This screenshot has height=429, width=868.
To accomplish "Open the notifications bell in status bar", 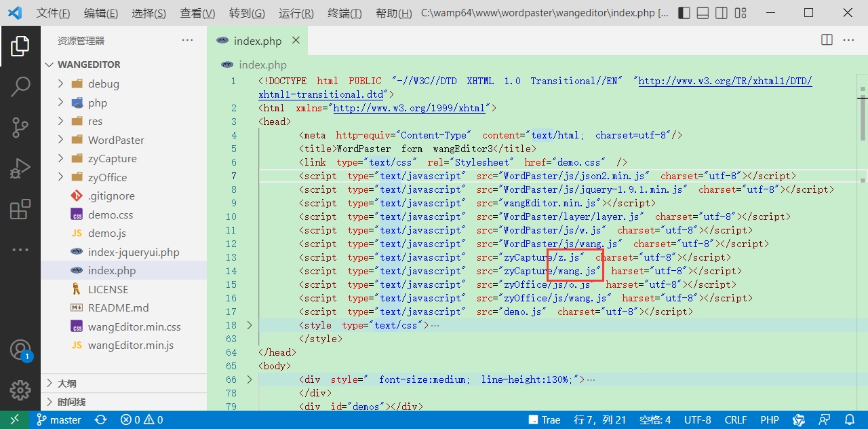I will point(850,420).
